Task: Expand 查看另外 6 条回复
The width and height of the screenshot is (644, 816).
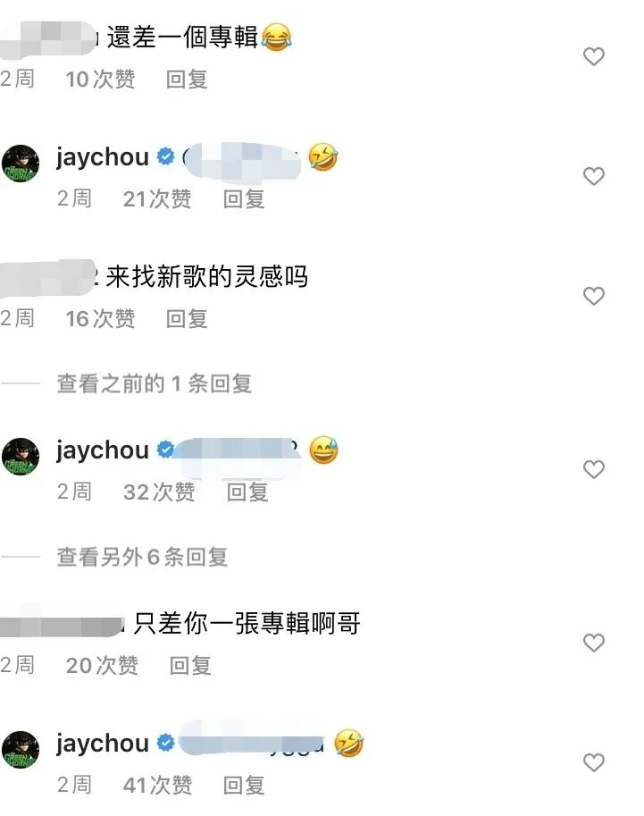Action: (x=142, y=557)
